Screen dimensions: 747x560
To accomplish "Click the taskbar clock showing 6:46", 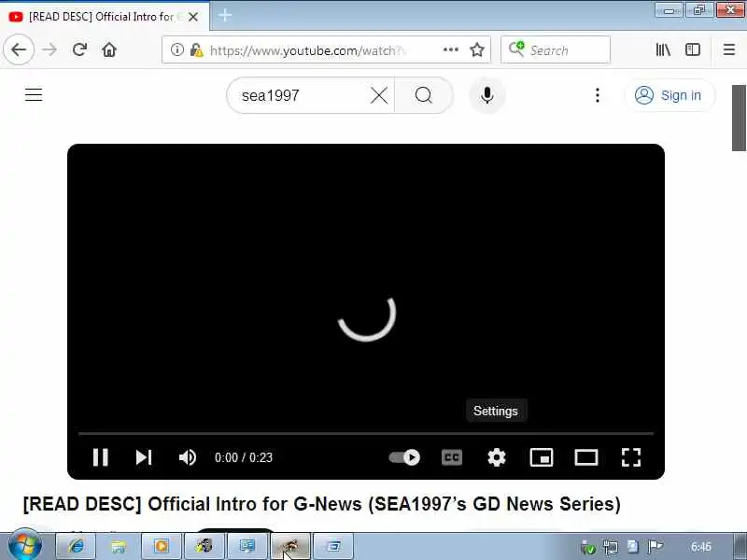I will coord(701,546).
